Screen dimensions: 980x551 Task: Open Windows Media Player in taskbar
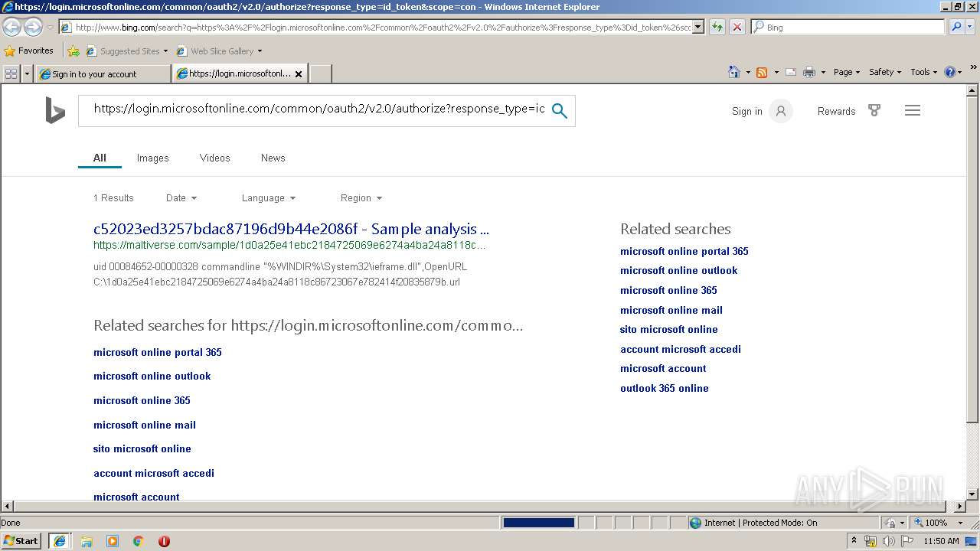113,541
